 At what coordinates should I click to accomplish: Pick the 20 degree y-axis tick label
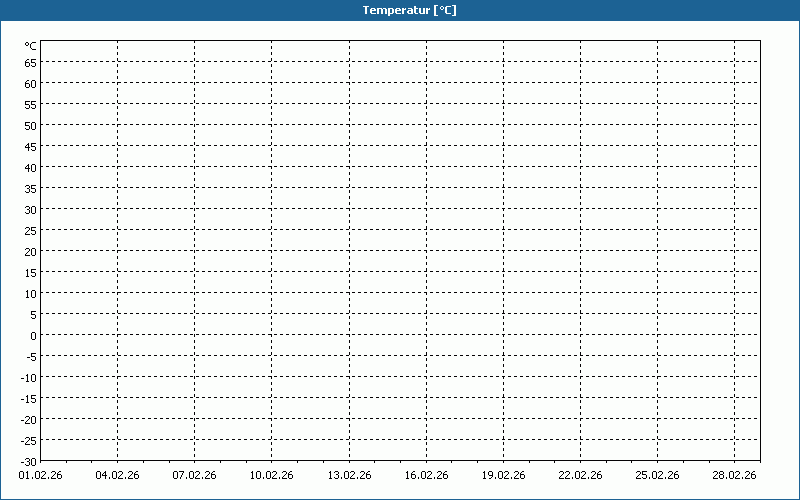(31, 251)
